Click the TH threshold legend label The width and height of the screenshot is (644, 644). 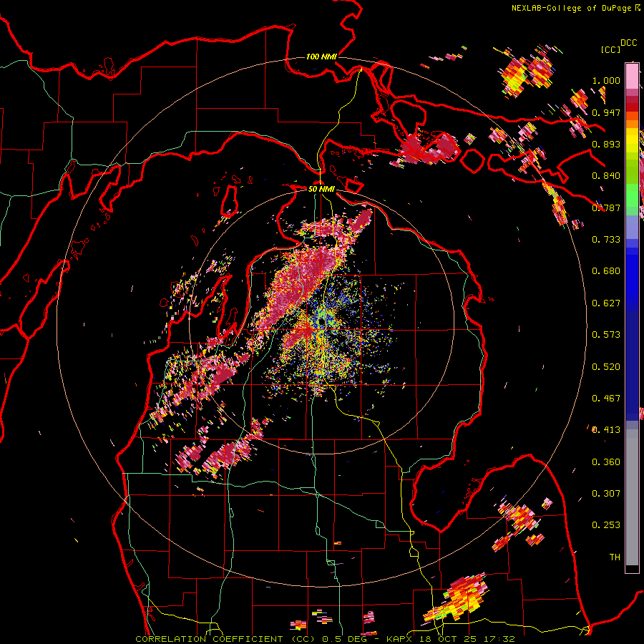615,557
